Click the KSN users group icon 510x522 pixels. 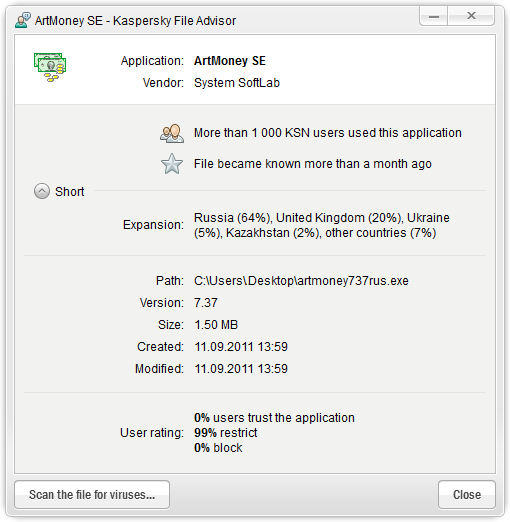coord(172,134)
